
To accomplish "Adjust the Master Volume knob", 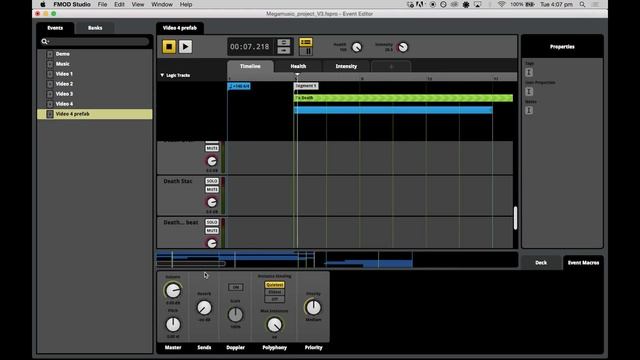I will 173,291.
